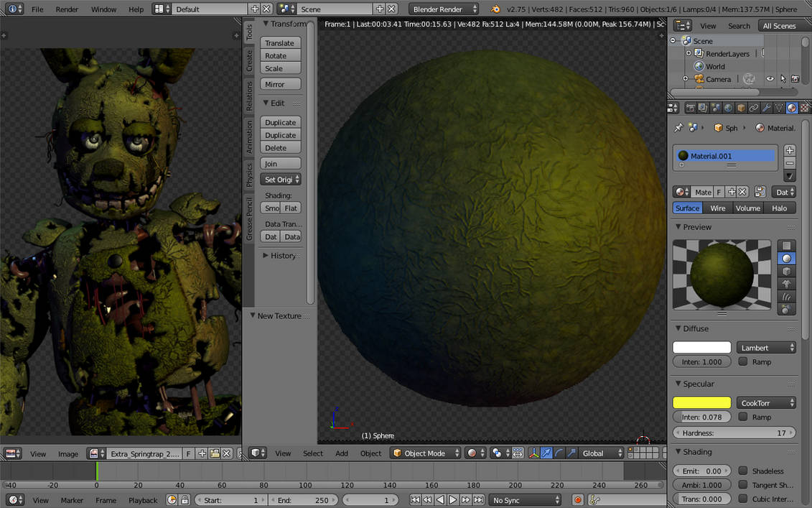Image resolution: width=812 pixels, height=508 pixels.
Task: Open the Render menu
Action: [x=67, y=9]
